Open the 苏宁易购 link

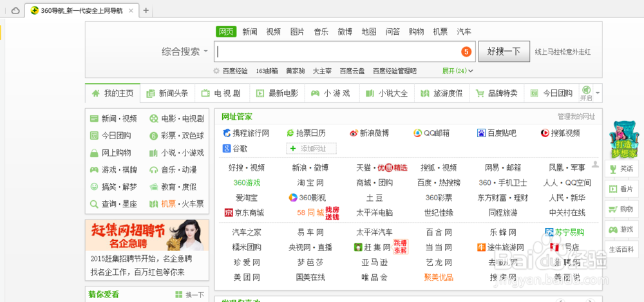[564, 232]
